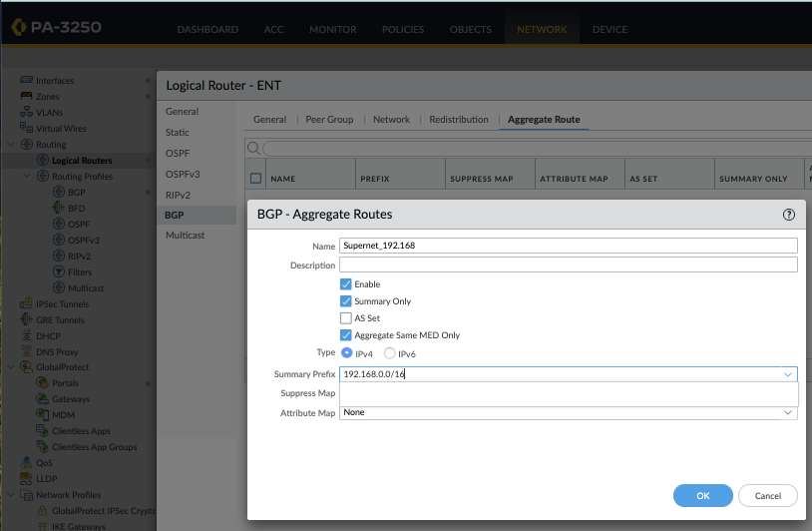Click the Zones icon in sidebar

(x=27, y=97)
